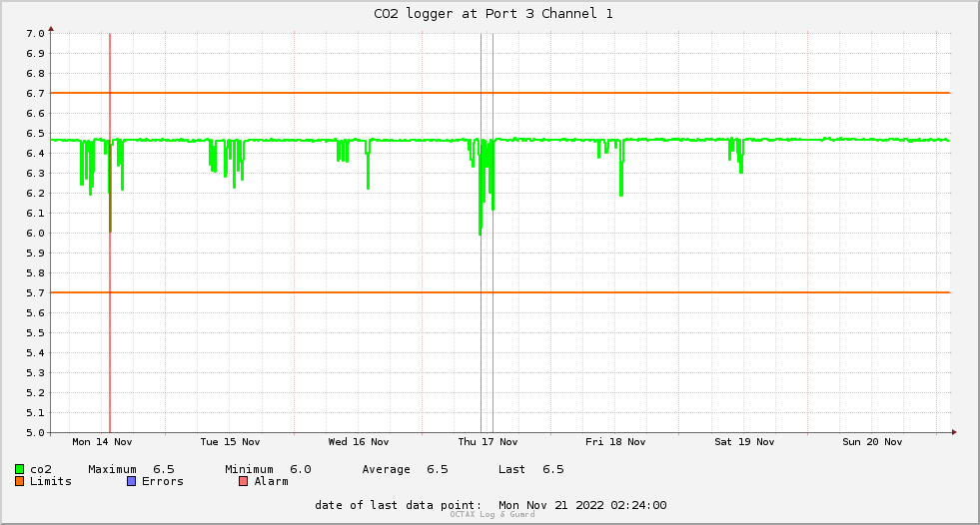Click the 'Errors' legend label
This screenshot has width=980, height=525.
[163, 481]
